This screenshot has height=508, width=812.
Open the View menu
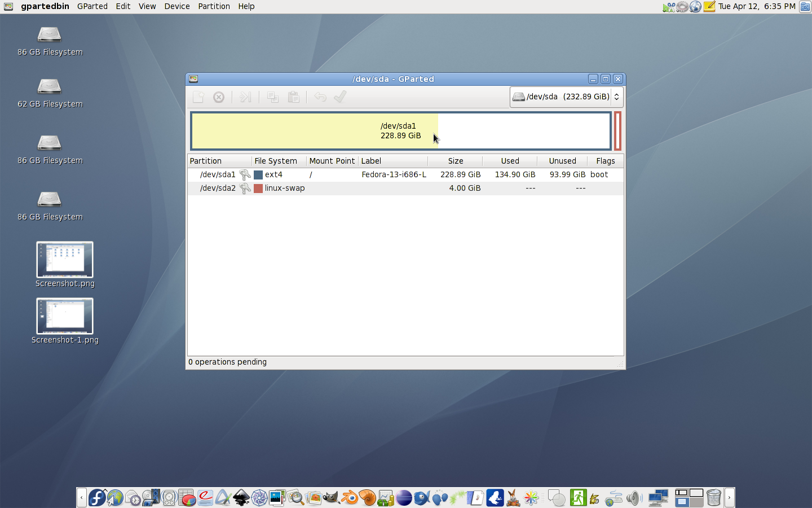click(147, 6)
